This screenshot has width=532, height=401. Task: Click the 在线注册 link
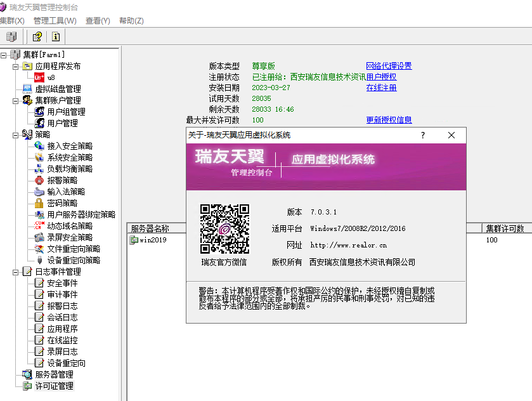(381, 88)
